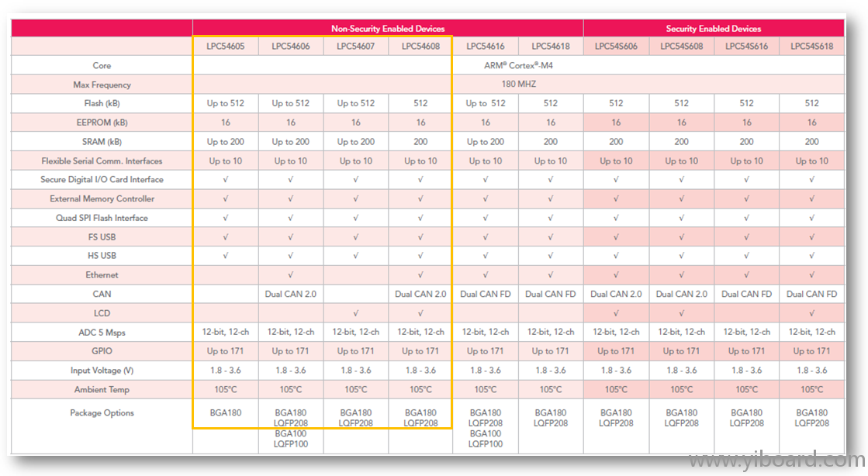Click Quad SPI checkmark under LPC54S616
868x476 pixels.
(747, 218)
